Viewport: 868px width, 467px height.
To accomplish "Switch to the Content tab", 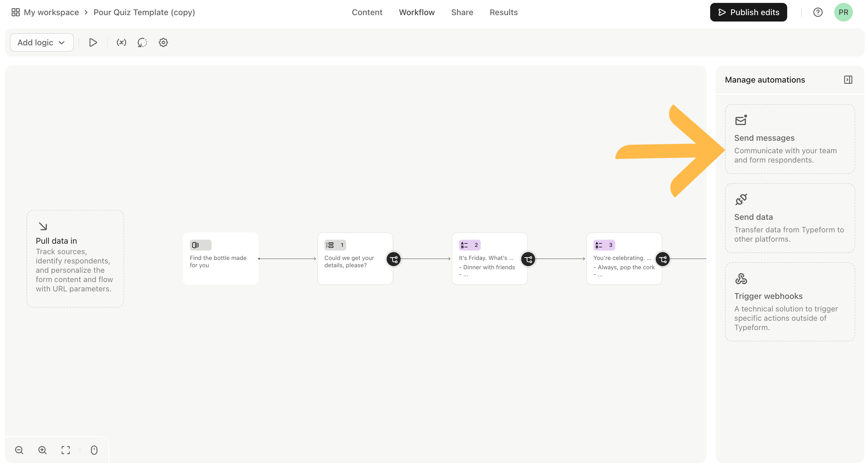I will tap(367, 13).
